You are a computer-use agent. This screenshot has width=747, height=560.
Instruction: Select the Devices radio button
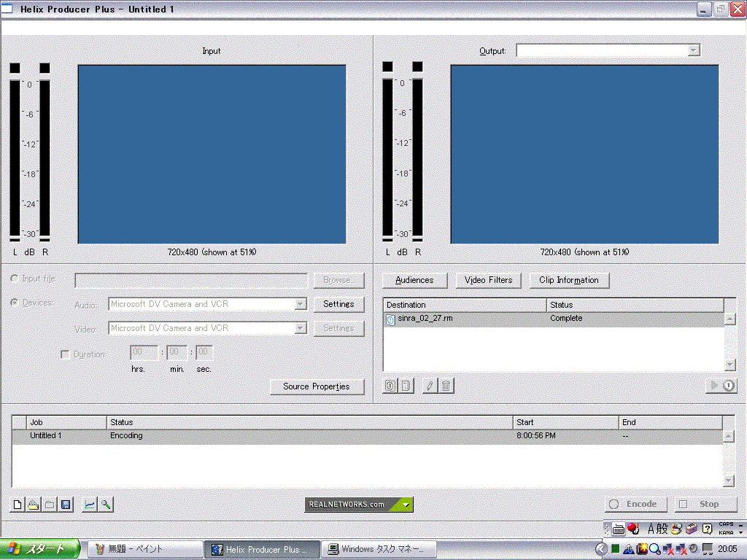coord(15,302)
